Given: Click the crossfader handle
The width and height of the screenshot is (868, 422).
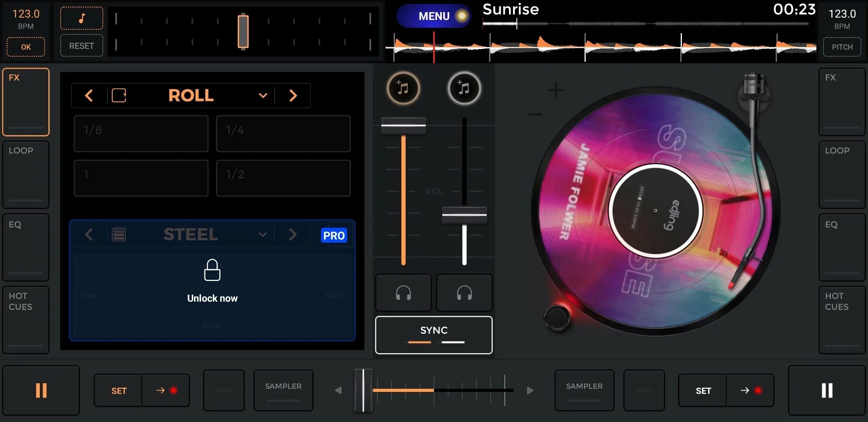Looking at the screenshot, I should [363, 390].
